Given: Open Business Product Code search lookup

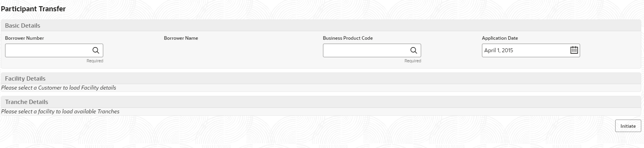Looking at the screenshot, I should tap(413, 50).
